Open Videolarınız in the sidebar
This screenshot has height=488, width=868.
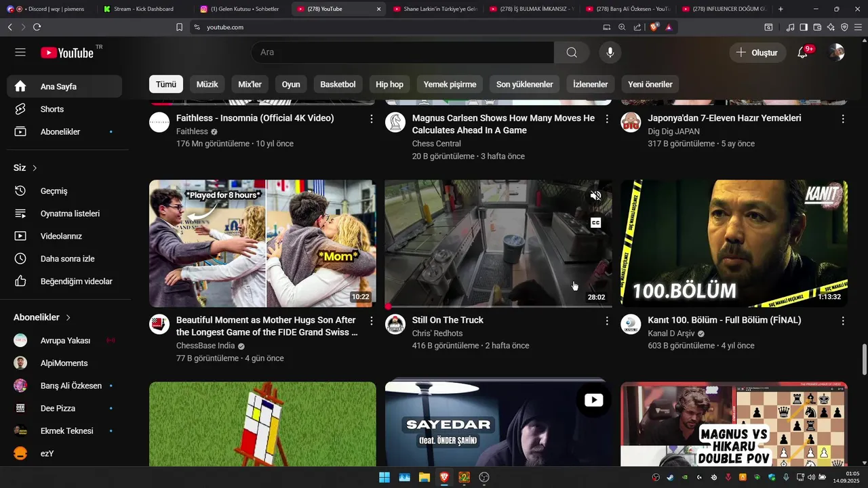pos(64,236)
